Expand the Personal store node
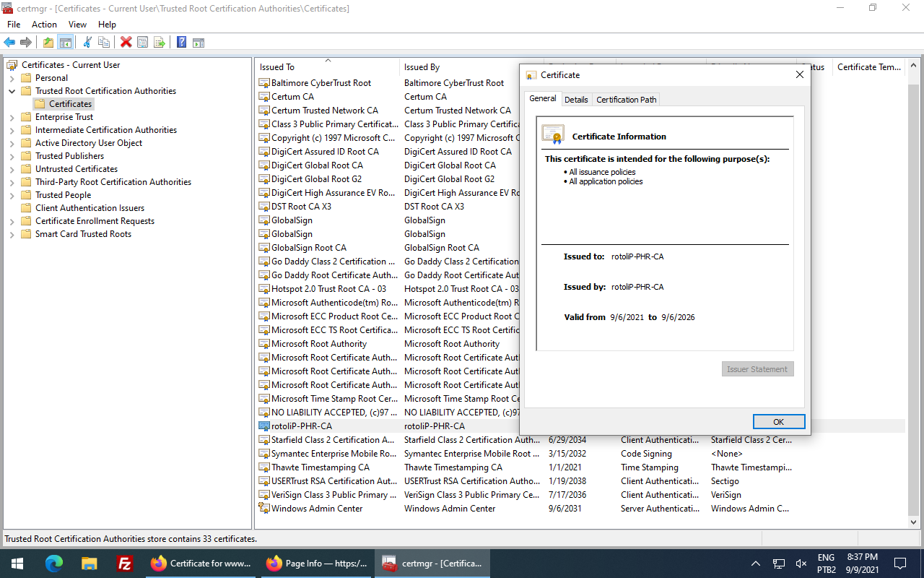The image size is (924, 578). pos(12,78)
